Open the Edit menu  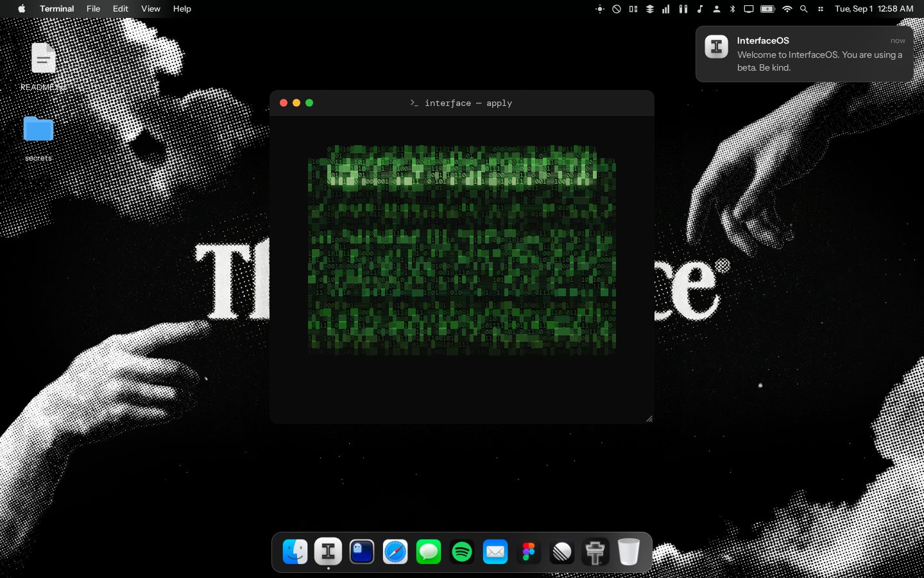[x=121, y=9]
